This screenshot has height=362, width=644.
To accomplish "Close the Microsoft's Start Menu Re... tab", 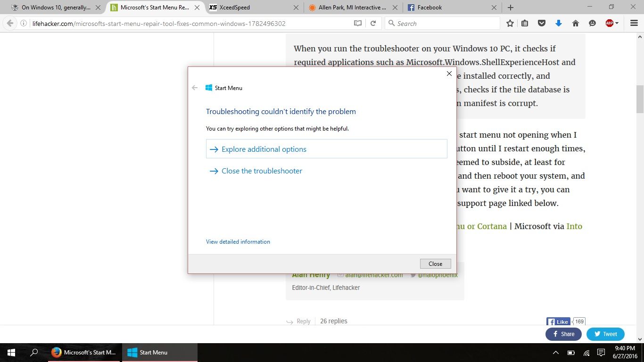I will click(x=197, y=8).
